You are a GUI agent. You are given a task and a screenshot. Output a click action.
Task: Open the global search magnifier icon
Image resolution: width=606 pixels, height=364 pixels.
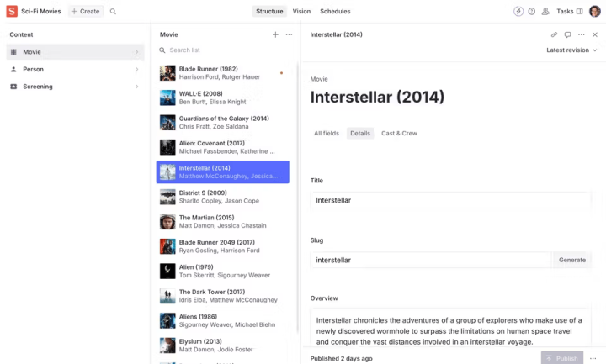coord(113,12)
